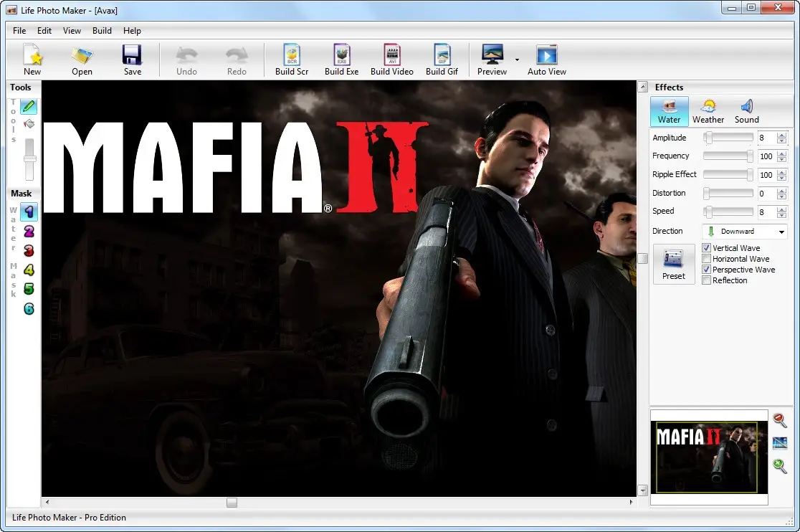Click the Ripple Effect spinner arrows
800x532 pixels.
(x=781, y=175)
